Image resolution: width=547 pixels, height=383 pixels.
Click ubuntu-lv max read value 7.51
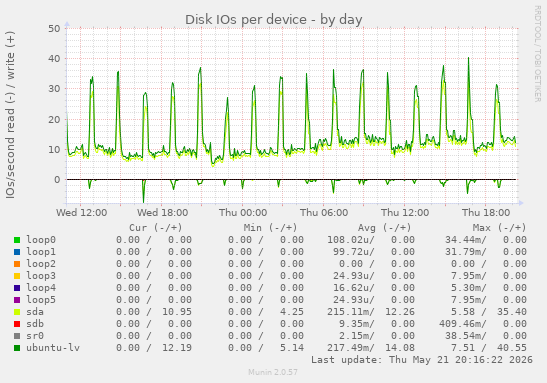(463, 348)
